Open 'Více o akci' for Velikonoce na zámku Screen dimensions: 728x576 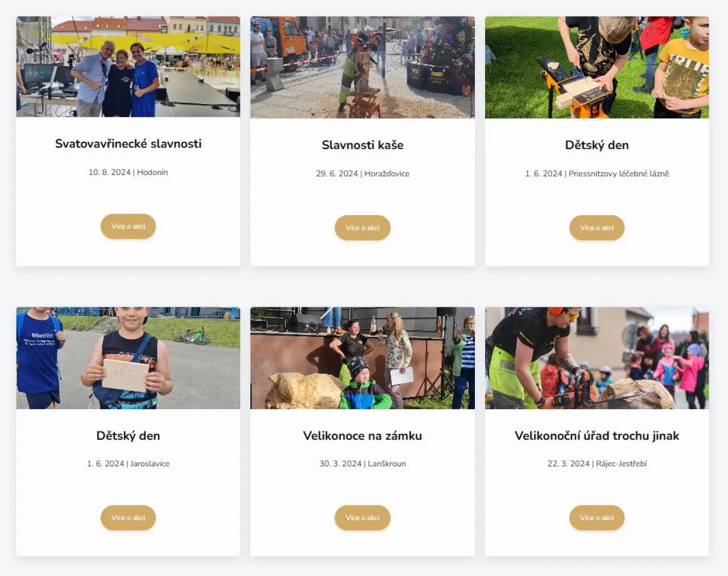362,518
